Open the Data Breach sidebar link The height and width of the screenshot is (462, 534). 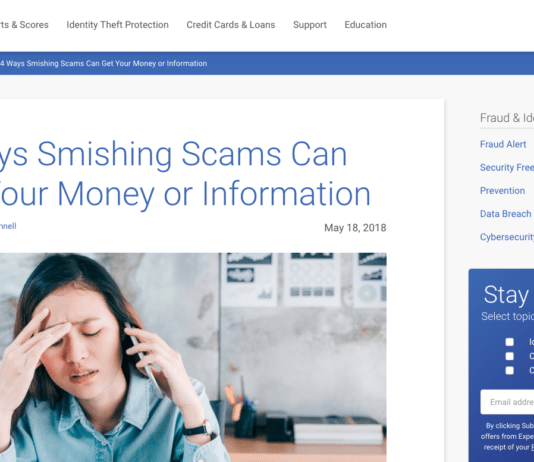505,214
